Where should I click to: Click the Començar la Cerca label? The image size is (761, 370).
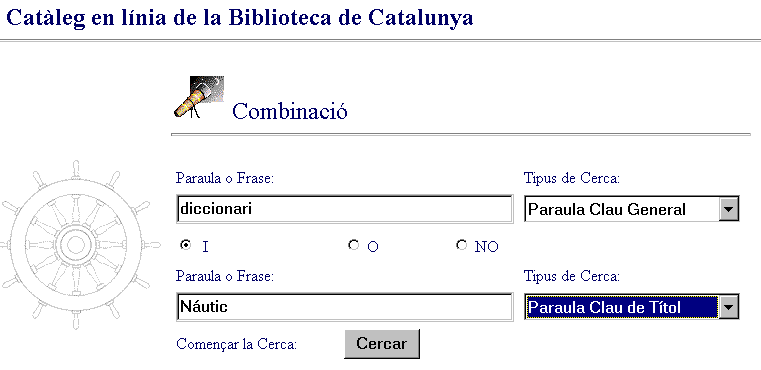[x=236, y=345]
